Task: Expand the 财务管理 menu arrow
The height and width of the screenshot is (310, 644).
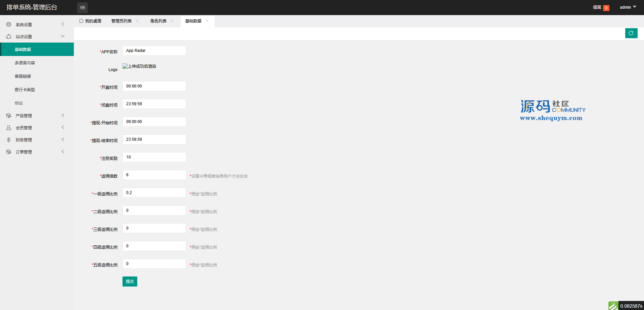Action: pos(63,140)
